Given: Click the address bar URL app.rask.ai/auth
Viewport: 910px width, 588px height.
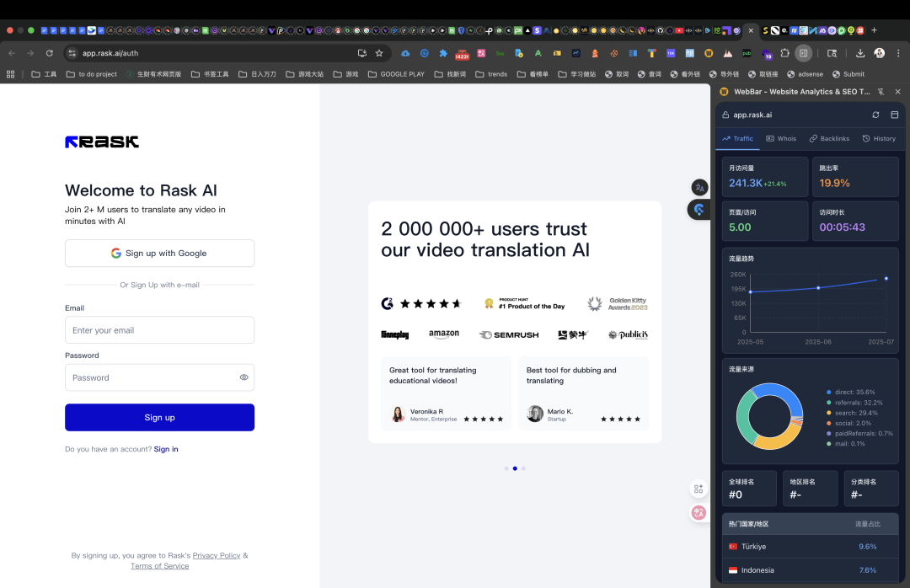Looking at the screenshot, I should point(110,53).
